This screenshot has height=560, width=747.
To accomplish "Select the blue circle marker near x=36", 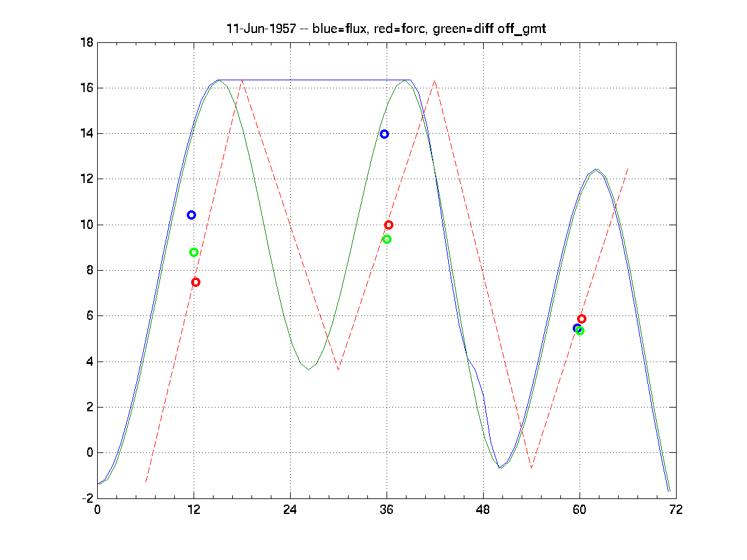I will click(x=384, y=134).
